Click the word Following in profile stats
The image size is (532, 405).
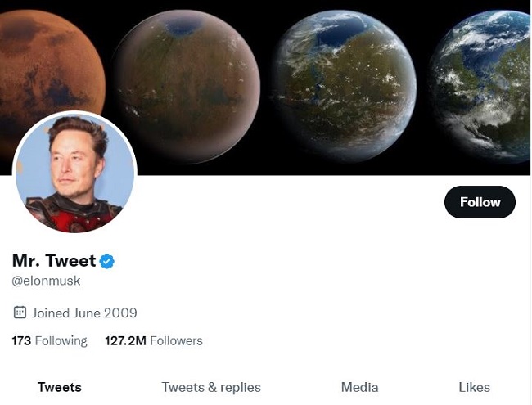coord(61,340)
